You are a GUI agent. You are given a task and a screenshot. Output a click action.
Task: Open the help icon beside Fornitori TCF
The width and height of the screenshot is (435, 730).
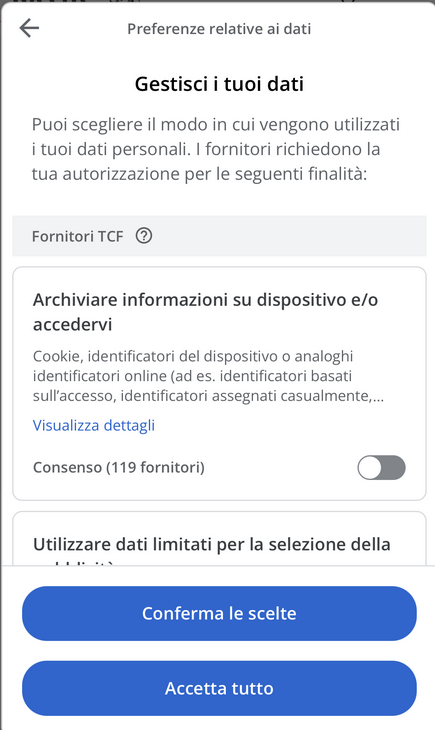143,236
